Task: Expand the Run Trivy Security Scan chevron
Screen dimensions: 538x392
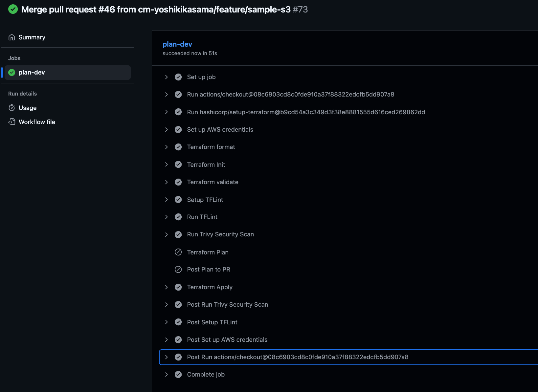Action: 167,234
